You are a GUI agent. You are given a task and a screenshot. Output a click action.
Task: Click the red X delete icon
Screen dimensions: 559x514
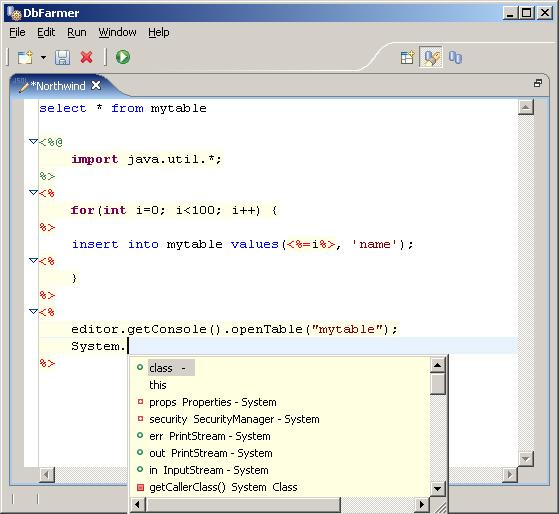point(86,57)
